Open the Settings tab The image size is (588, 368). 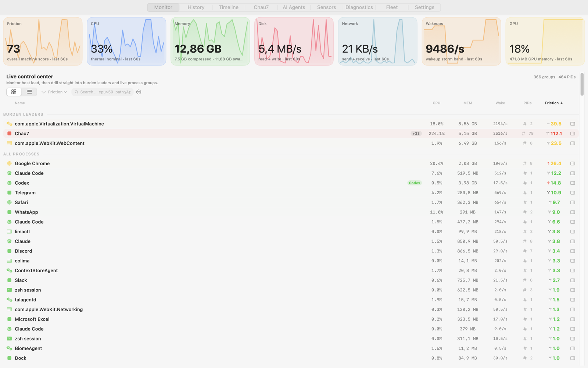[x=424, y=7]
